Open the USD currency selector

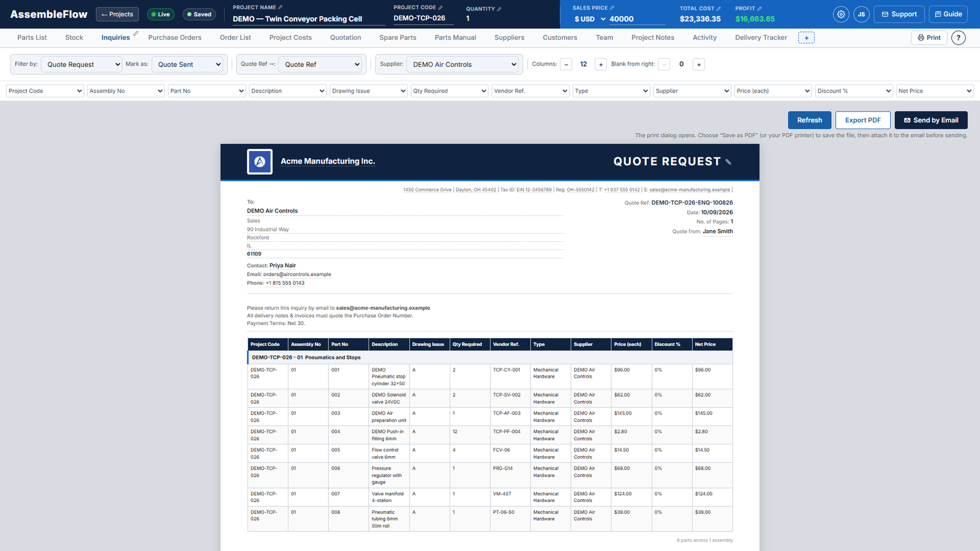590,19
